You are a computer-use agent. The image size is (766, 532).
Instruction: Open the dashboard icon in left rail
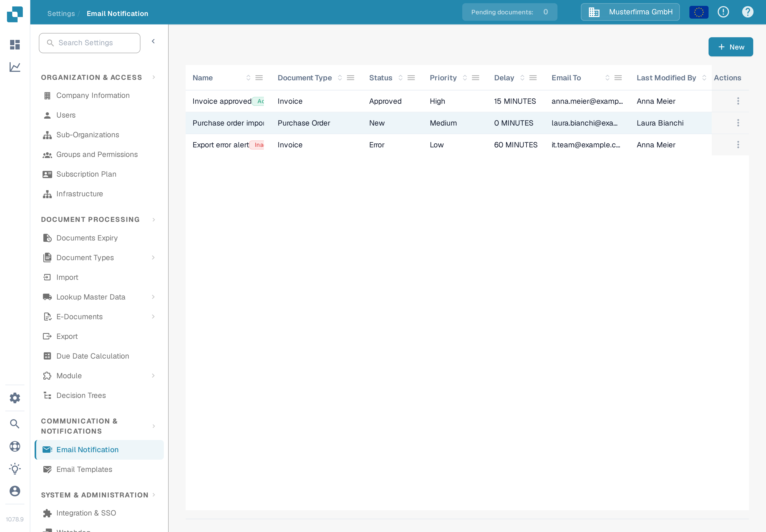[15, 44]
